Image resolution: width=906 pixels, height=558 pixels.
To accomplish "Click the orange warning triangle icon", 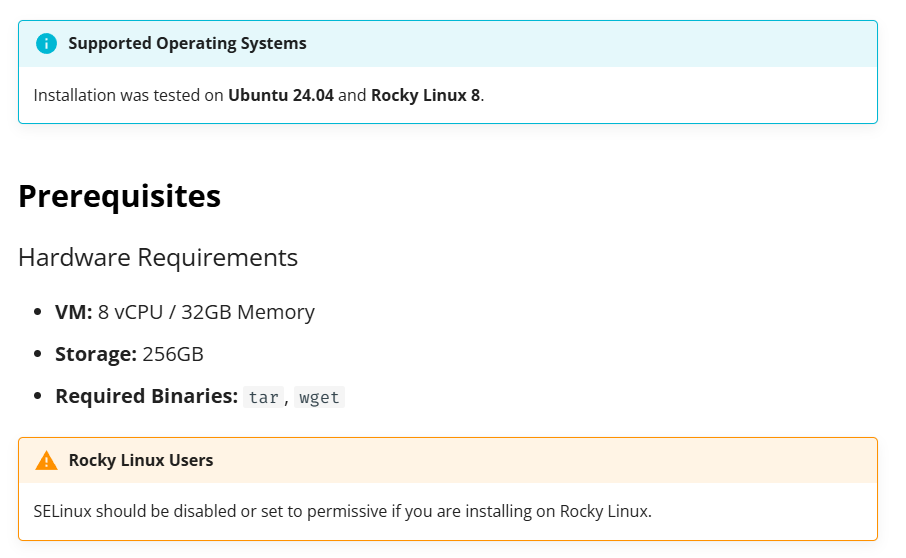I will pos(46,461).
